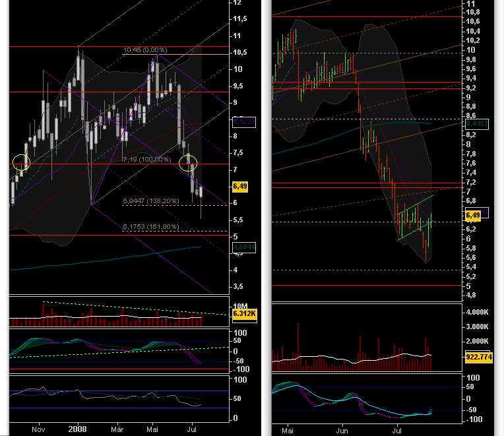Click the Nov label on the time axis

click(x=38, y=429)
